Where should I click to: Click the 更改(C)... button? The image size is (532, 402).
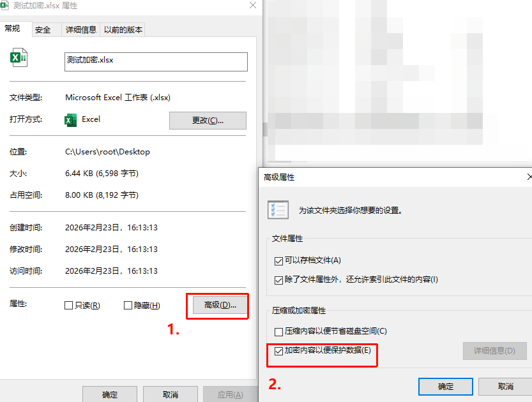(208, 121)
